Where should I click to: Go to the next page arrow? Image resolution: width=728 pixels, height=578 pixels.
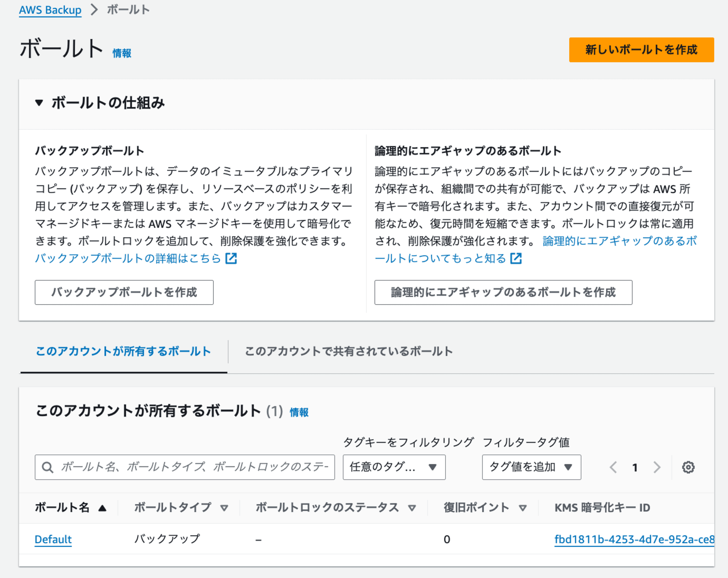(657, 467)
